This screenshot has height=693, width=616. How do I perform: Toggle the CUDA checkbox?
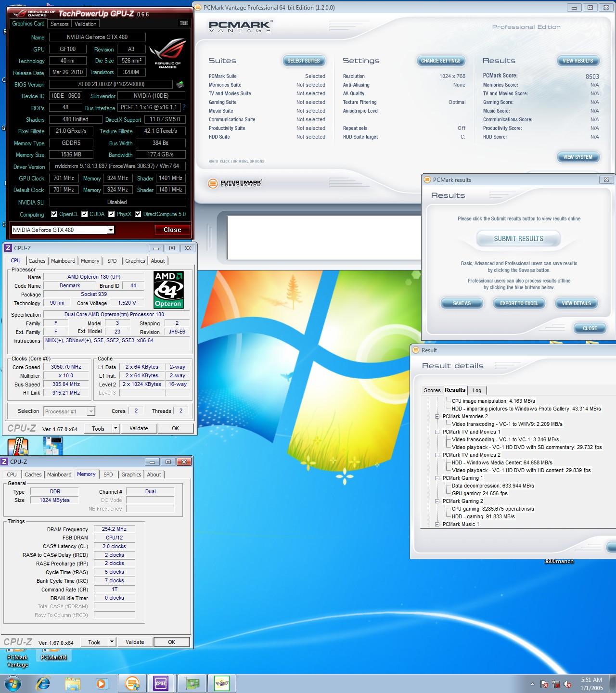coord(85,214)
